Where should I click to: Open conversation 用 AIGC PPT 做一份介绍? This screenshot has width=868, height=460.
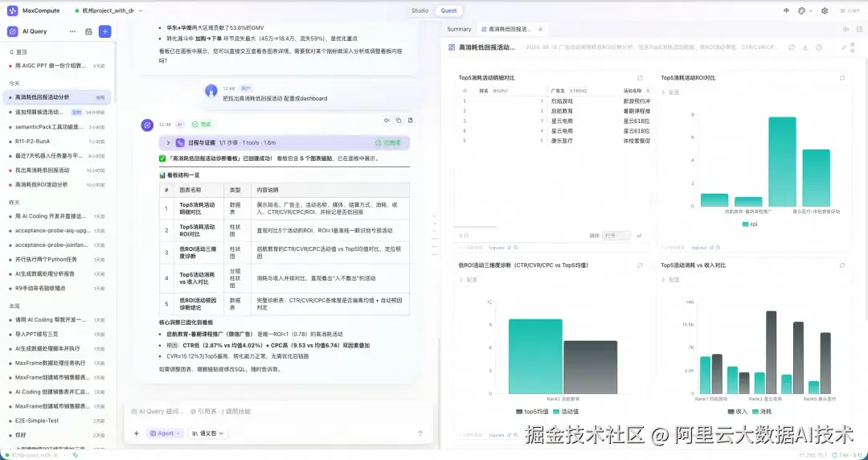pyautogui.click(x=57, y=66)
